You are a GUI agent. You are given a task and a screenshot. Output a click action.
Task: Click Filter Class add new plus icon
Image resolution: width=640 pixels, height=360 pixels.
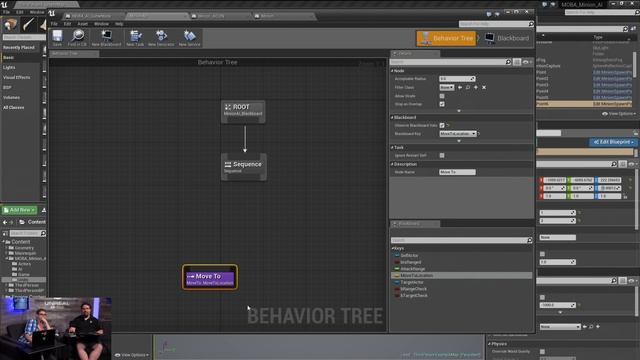(x=476, y=87)
